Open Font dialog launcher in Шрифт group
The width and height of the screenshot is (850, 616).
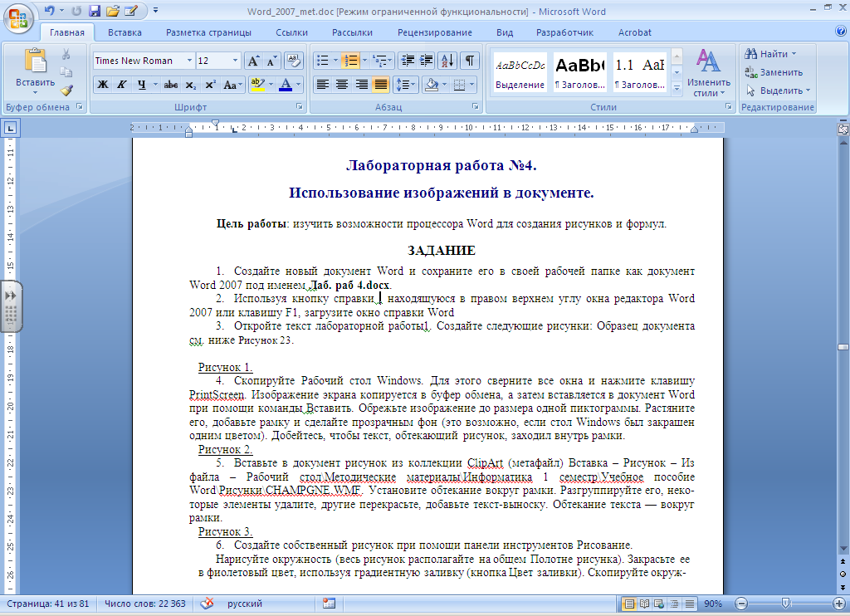[299, 107]
